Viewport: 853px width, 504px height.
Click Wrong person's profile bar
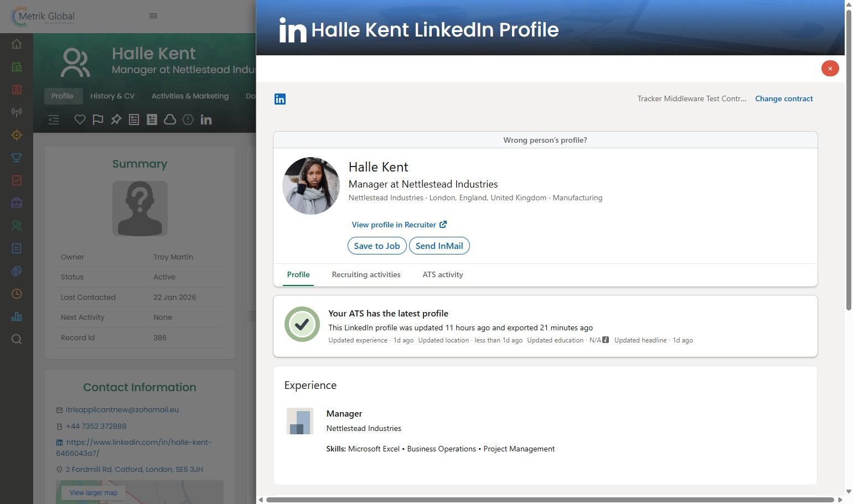point(545,140)
